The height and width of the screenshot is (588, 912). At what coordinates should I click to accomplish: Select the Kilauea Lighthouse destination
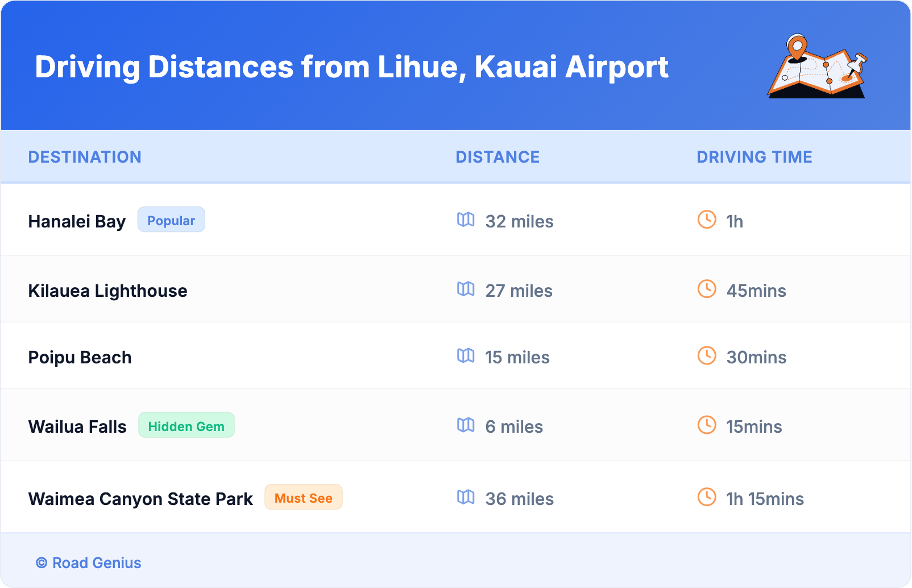(107, 291)
